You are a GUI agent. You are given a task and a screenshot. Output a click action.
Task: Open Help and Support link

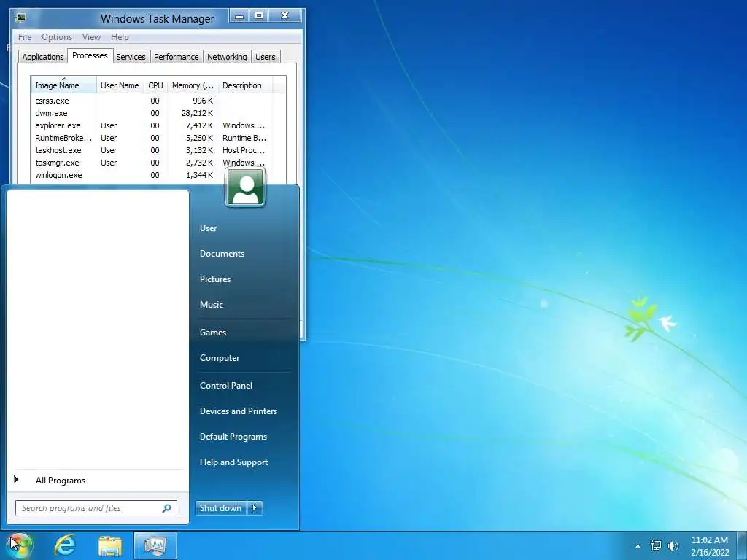[233, 462]
